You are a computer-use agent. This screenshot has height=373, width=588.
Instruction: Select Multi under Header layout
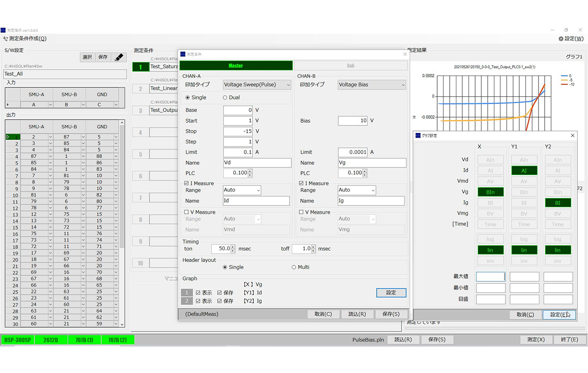[x=300, y=267]
